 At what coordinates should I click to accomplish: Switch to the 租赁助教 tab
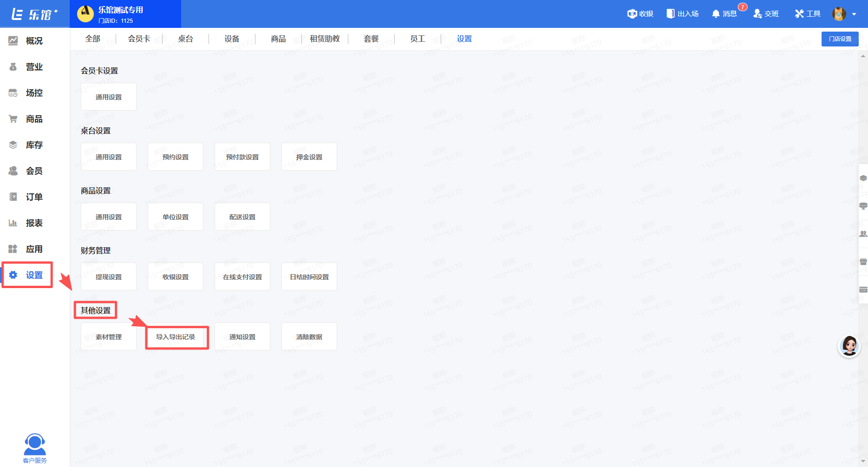(x=325, y=39)
